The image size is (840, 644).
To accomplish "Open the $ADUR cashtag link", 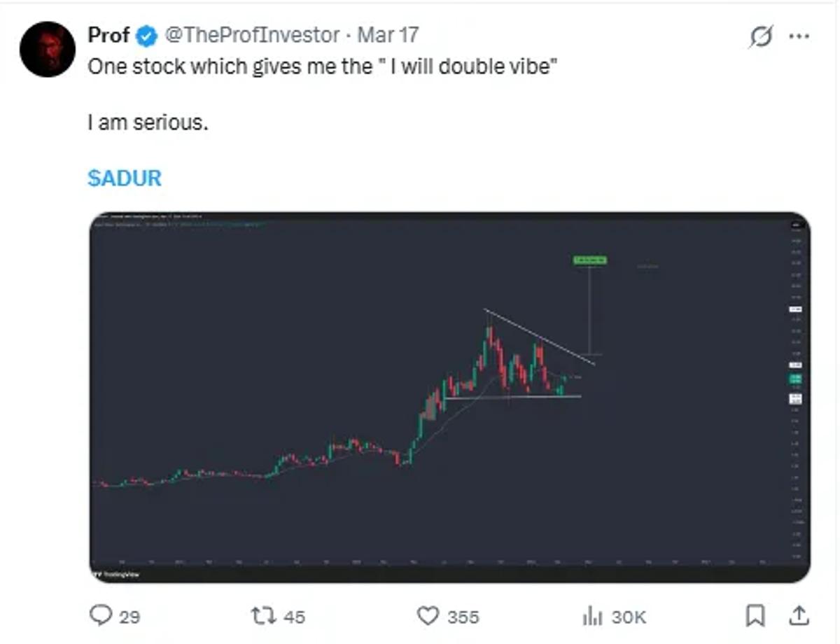I will click(123, 178).
